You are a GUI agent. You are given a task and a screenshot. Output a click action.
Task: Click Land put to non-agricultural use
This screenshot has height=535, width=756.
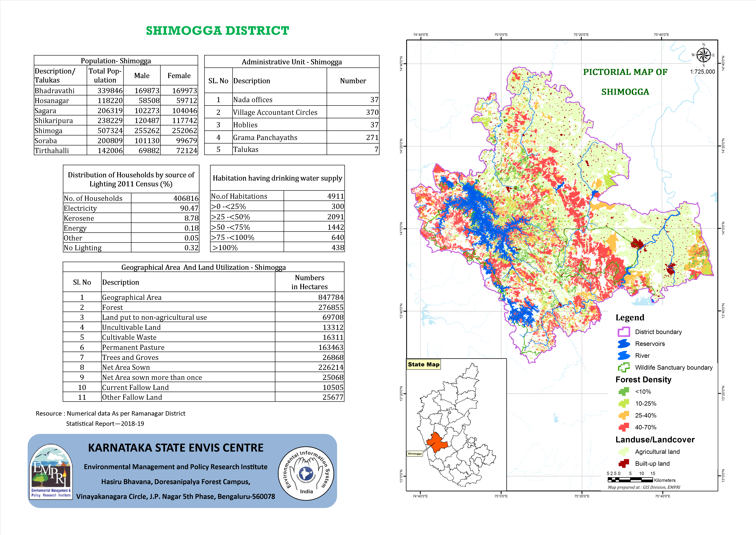[x=154, y=317]
